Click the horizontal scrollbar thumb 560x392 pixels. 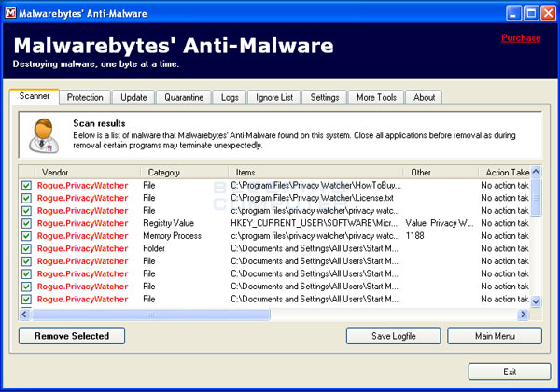150,315
